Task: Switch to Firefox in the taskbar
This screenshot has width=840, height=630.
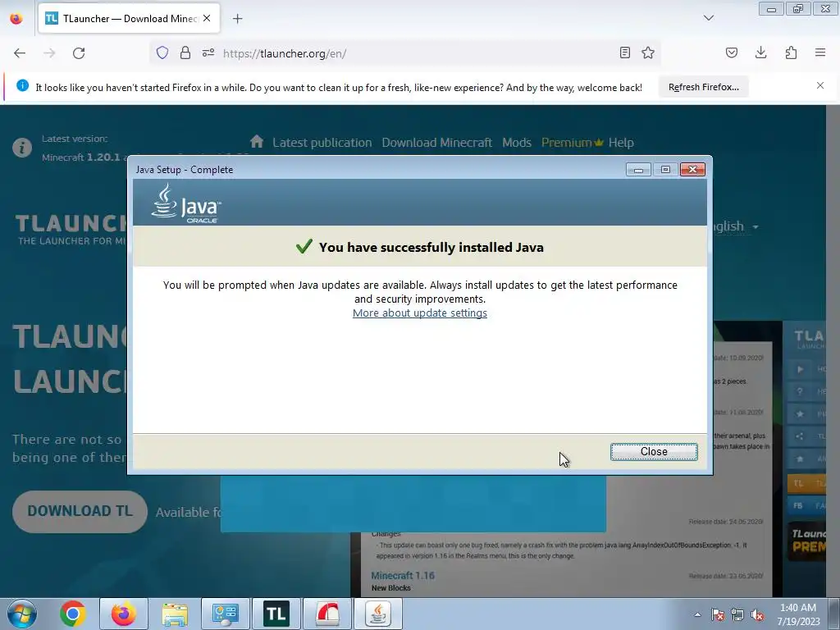Action: pyautogui.click(x=123, y=614)
